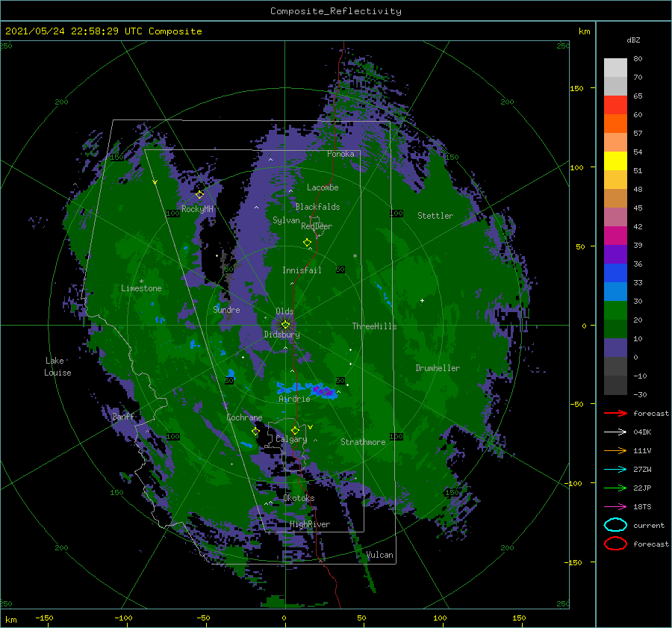
Task: Select the purple 0-10 dBZ swatch
Action: click(x=615, y=348)
